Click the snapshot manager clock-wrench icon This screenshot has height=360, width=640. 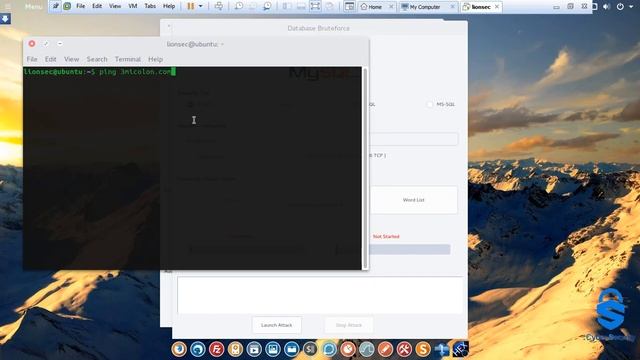[x=267, y=6]
